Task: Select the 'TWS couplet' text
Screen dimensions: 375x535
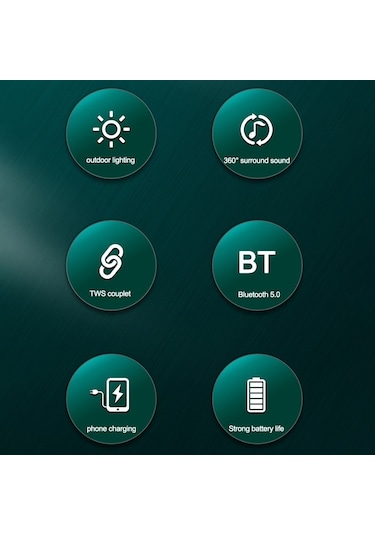Action: pyautogui.click(x=110, y=293)
